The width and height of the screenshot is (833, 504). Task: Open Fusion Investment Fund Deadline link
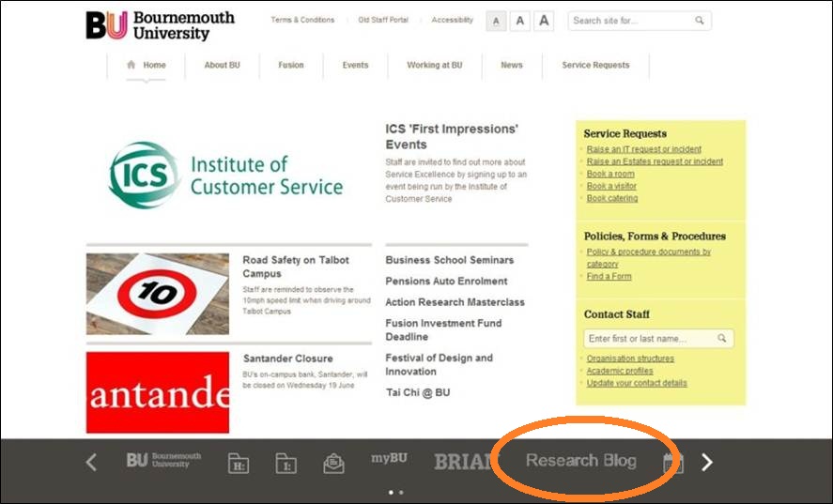tap(443, 329)
